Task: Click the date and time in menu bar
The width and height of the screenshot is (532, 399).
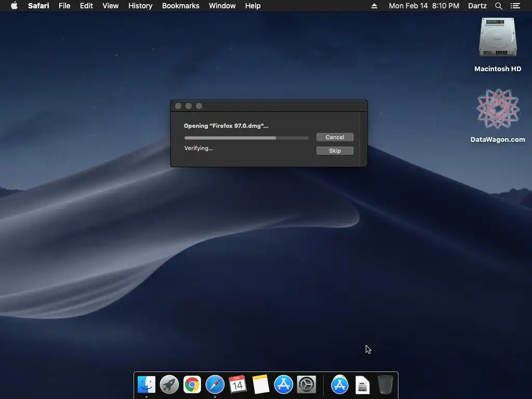Action: point(424,6)
